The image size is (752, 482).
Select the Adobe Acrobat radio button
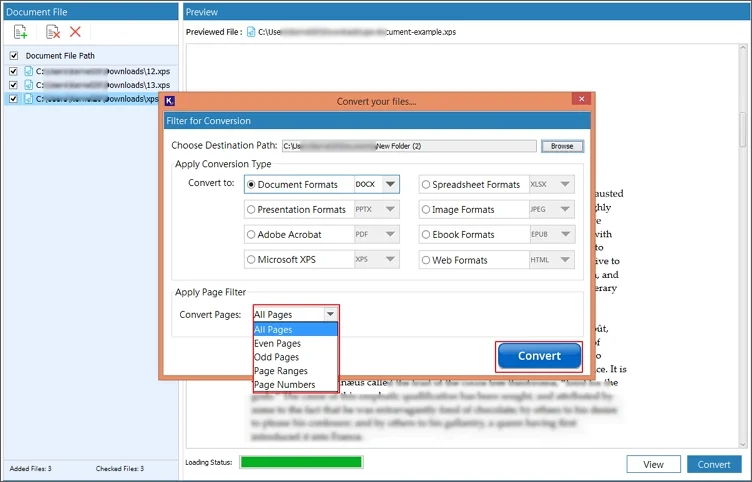251,235
